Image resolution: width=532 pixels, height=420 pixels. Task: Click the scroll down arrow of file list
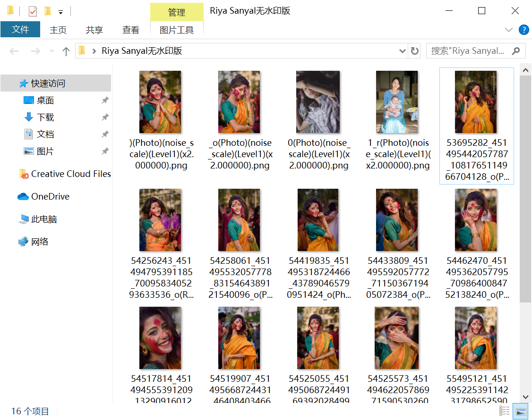pyautogui.click(x=525, y=397)
